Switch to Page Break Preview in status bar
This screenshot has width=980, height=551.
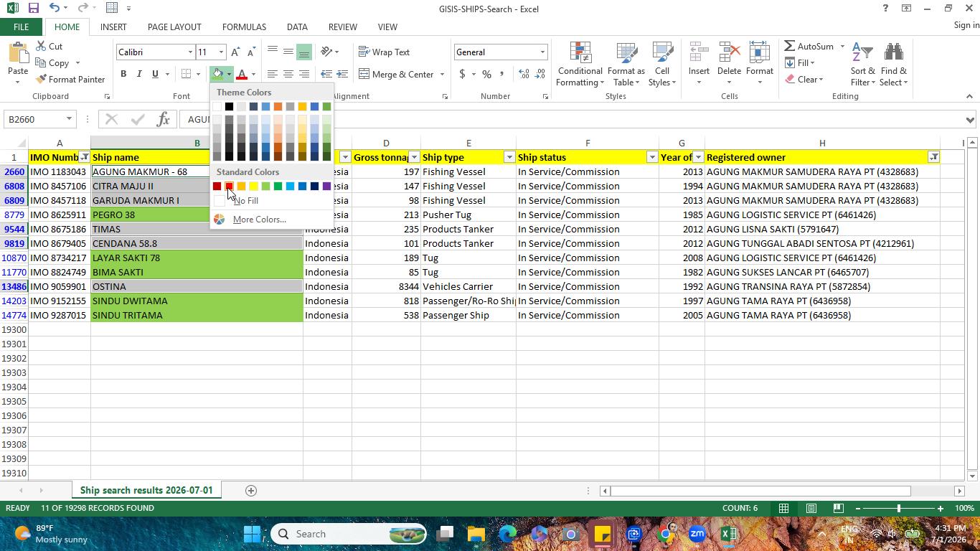tap(838, 508)
